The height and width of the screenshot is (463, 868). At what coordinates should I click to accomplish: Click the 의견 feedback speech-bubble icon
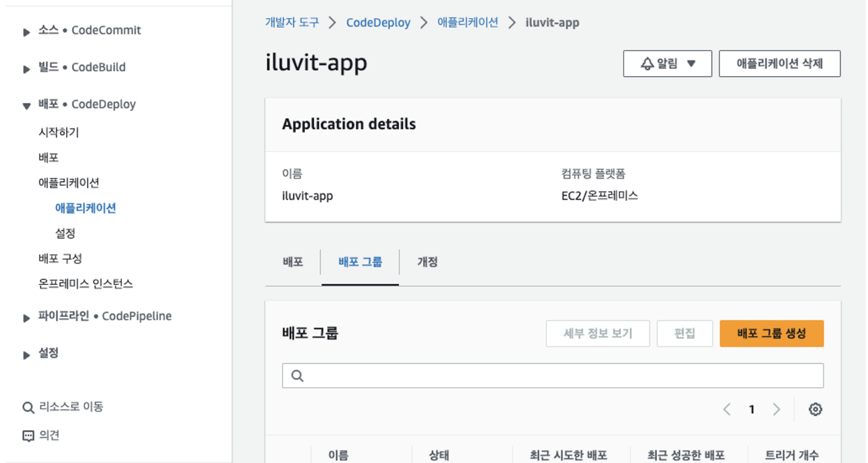click(x=28, y=436)
